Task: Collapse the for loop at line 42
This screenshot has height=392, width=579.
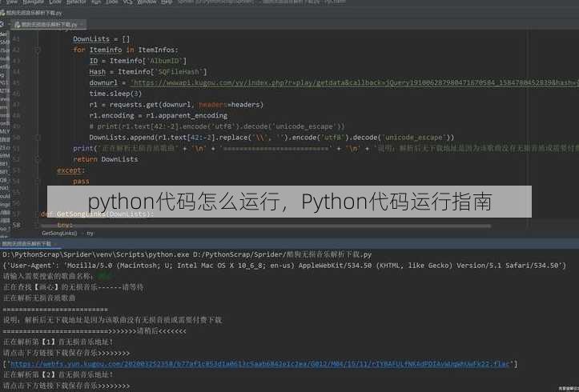Action: pyautogui.click(x=38, y=50)
